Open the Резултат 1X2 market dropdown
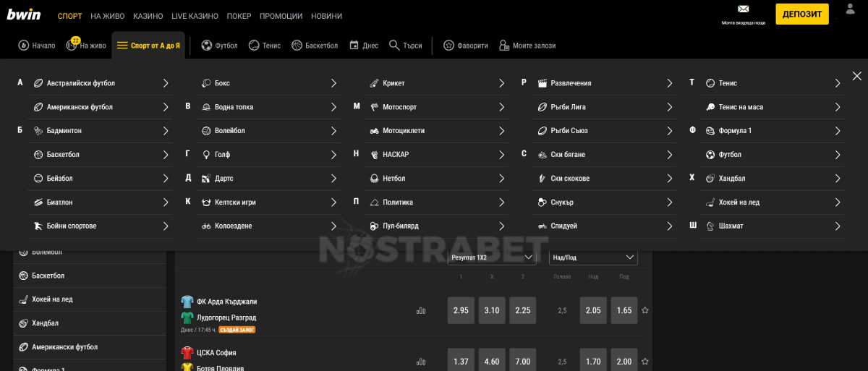Viewport: 868px width, 371px height. pos(492,257)
